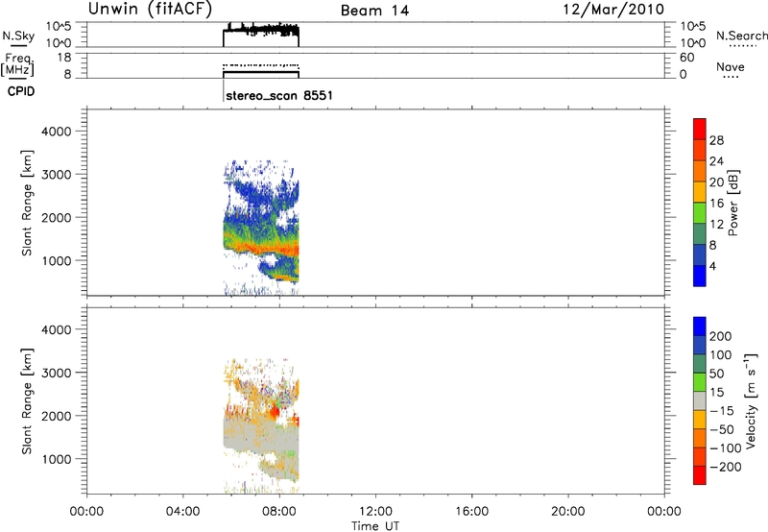Click the blue bottom segment of the power color bar

pos(700,276)
